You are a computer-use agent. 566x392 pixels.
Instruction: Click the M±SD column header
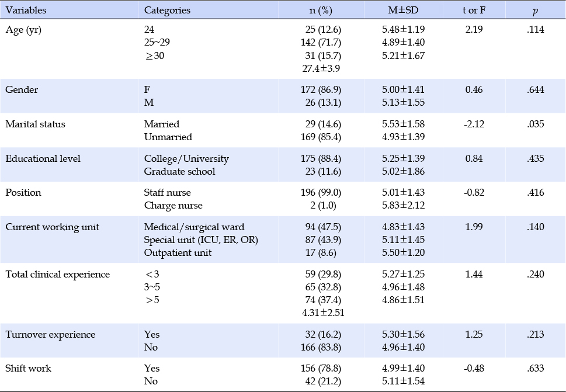402,11
